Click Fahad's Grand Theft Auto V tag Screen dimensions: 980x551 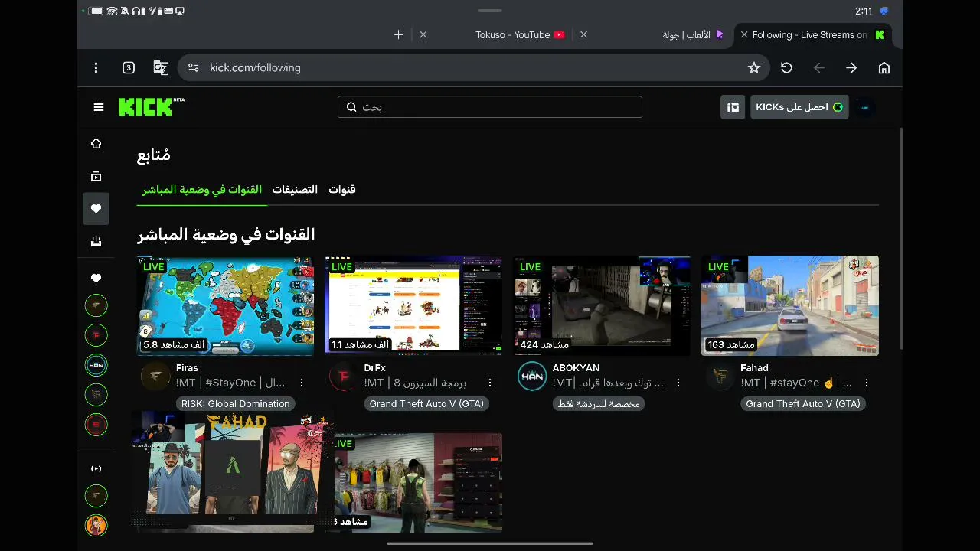tap(803, 403)
